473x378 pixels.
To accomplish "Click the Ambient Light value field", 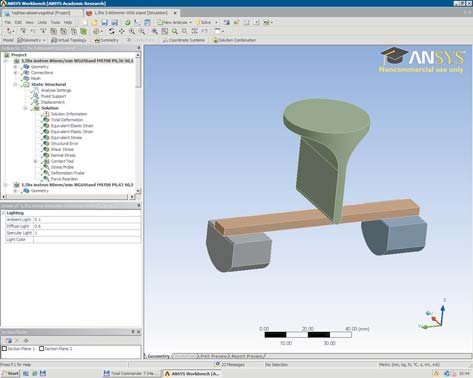I will 87,220.
